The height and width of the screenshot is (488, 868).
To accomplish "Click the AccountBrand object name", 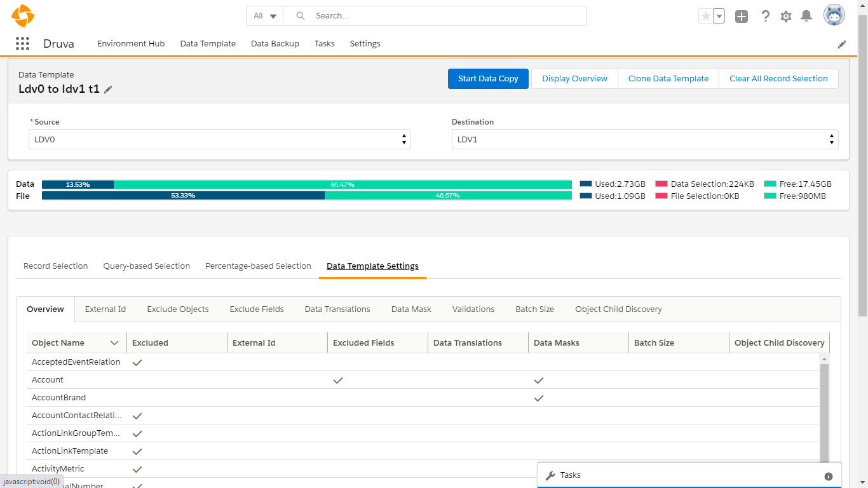I will 58,398.
